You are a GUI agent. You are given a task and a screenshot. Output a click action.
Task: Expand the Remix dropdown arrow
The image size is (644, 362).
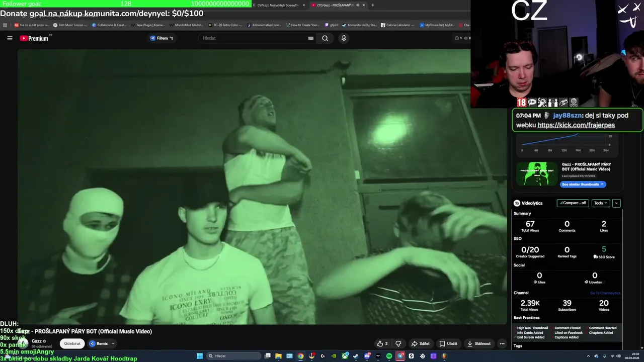pos(113,344)
